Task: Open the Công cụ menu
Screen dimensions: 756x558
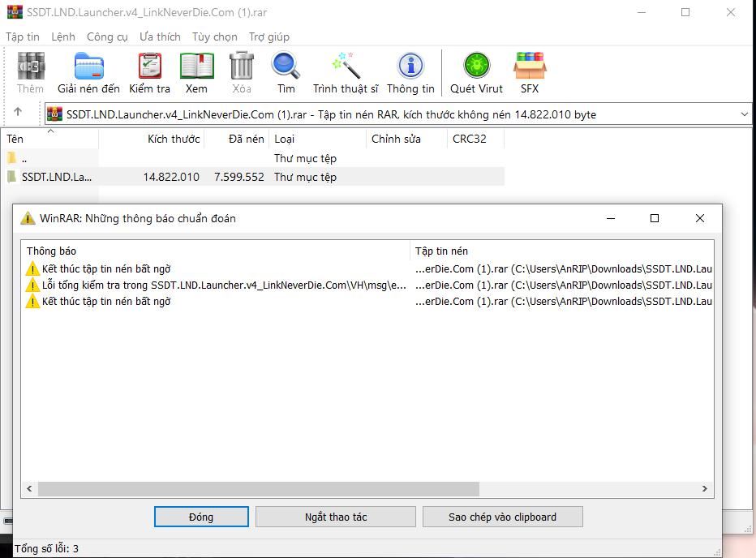Action: pyautogui.click(x=107, y=36)
